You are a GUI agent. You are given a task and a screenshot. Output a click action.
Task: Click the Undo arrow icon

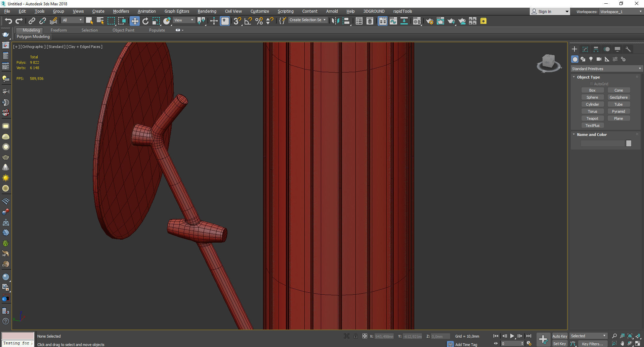tap(8, 21)
